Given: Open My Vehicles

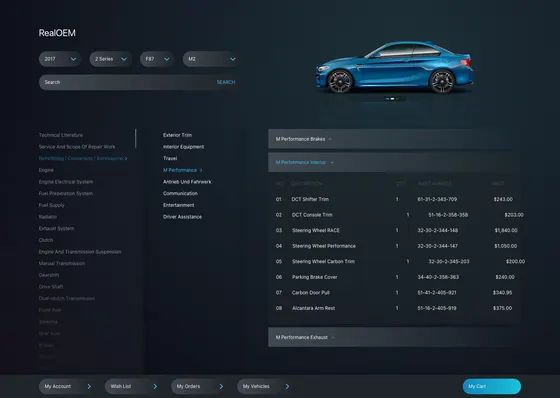Looking at the screenshot, I should [x=264, y=386].
